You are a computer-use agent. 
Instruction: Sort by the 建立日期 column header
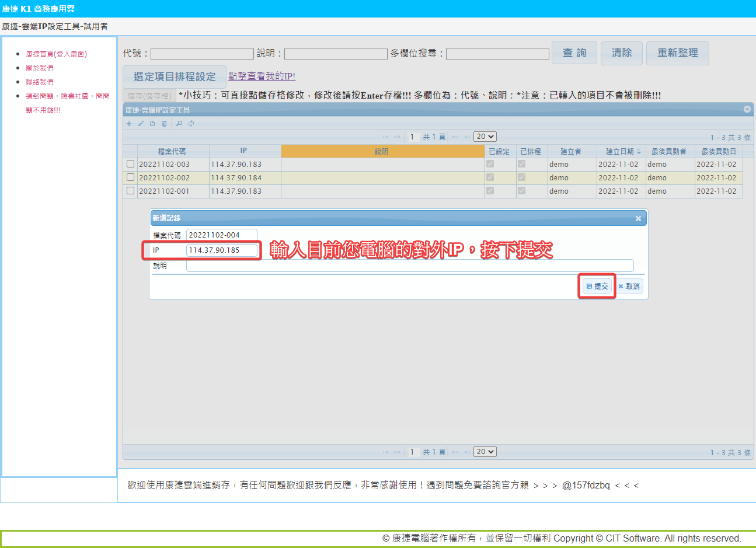(x=619, y=151)
